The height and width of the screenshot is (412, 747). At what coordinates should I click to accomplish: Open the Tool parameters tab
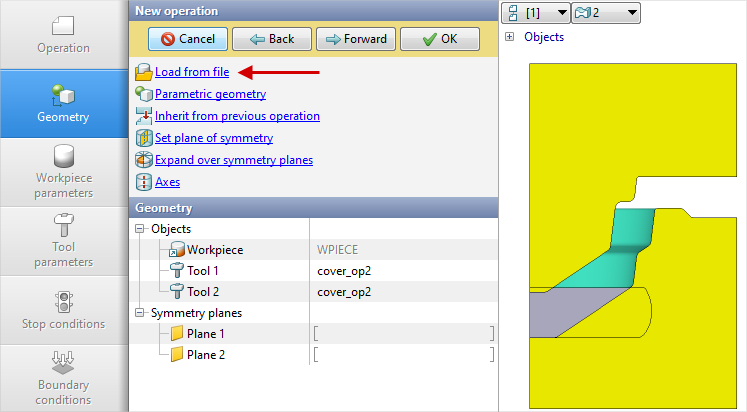click(64, 240)
